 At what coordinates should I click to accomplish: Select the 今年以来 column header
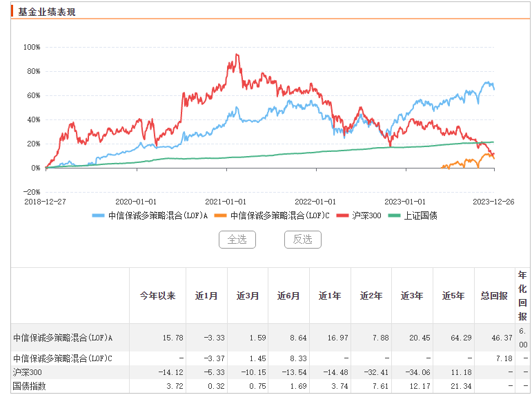click(x=158, y=296)
